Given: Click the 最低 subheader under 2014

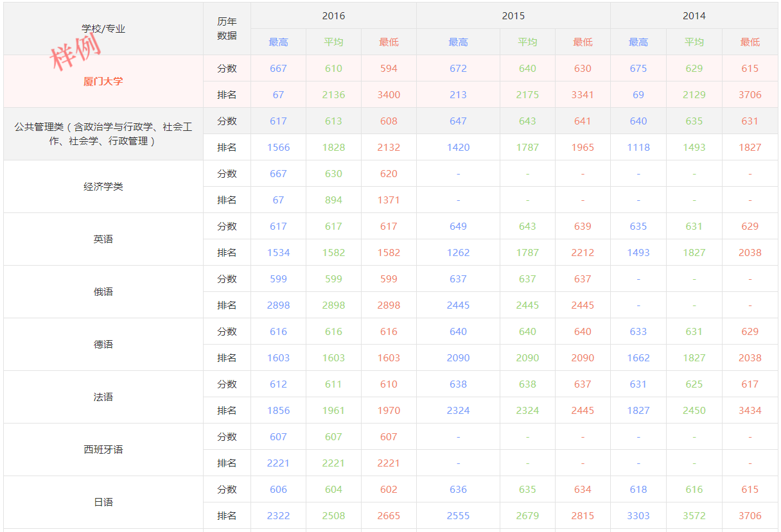Looking at the screenshot, I should pos(750,42).
